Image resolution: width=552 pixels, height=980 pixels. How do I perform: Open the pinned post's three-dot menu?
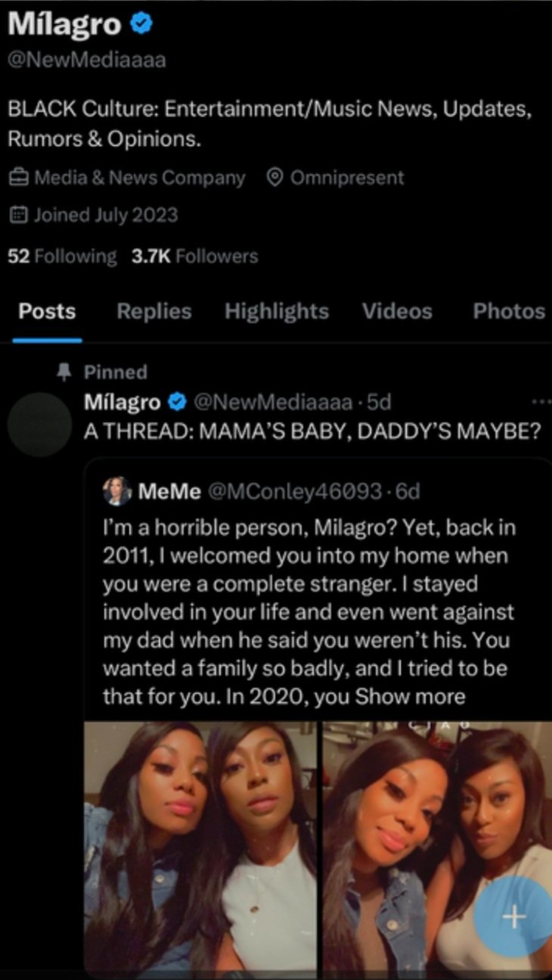(541, 402)
